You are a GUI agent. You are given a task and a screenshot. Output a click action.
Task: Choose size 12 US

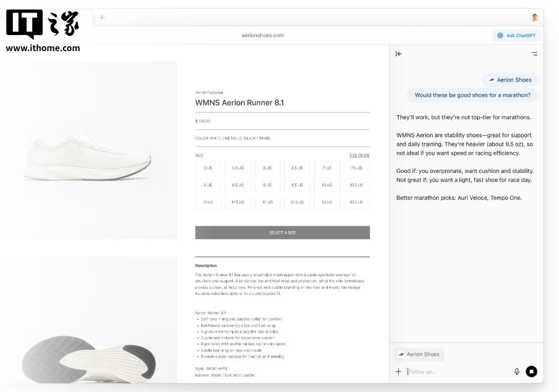267,202
